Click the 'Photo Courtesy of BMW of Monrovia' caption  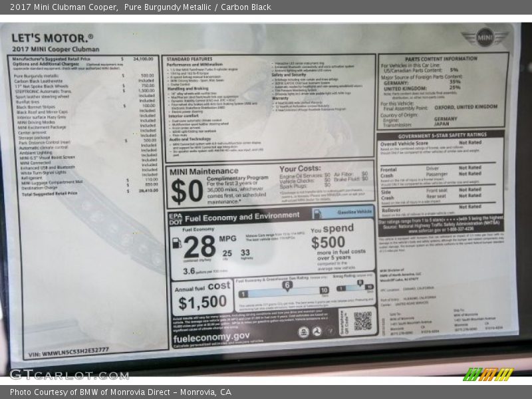[120, 392]
